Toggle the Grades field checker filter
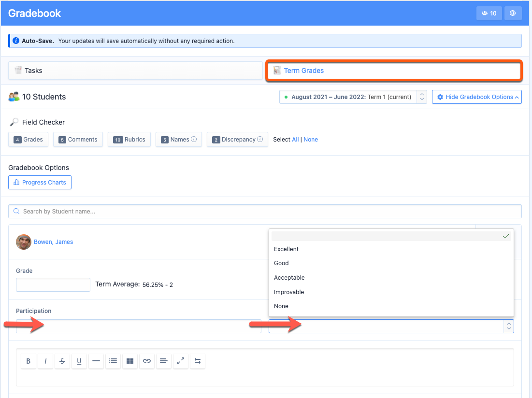 pos(29,140)
